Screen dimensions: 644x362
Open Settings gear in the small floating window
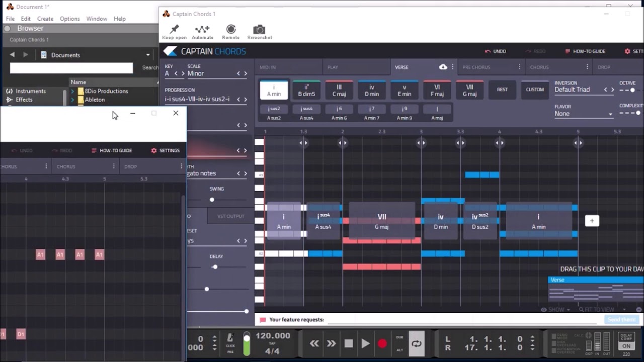click(x=166, y=150)
